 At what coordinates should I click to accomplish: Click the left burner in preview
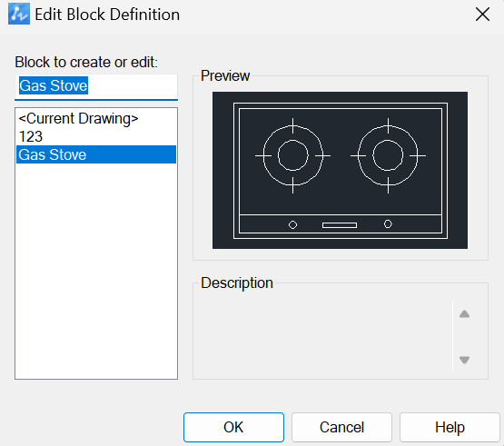coord(292,155)
